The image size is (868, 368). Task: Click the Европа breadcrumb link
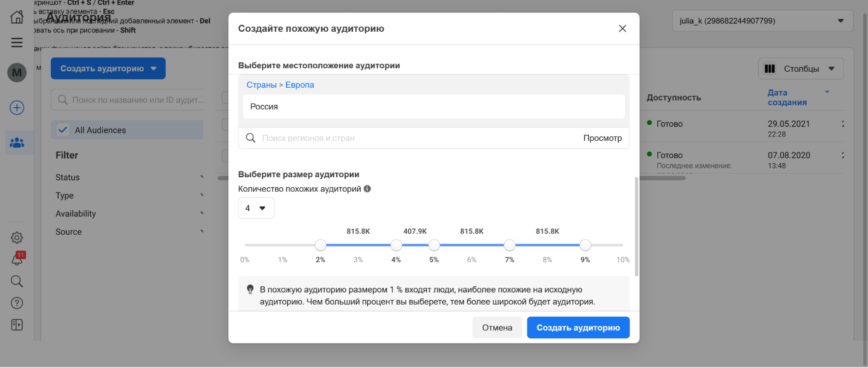pos(300,85)
